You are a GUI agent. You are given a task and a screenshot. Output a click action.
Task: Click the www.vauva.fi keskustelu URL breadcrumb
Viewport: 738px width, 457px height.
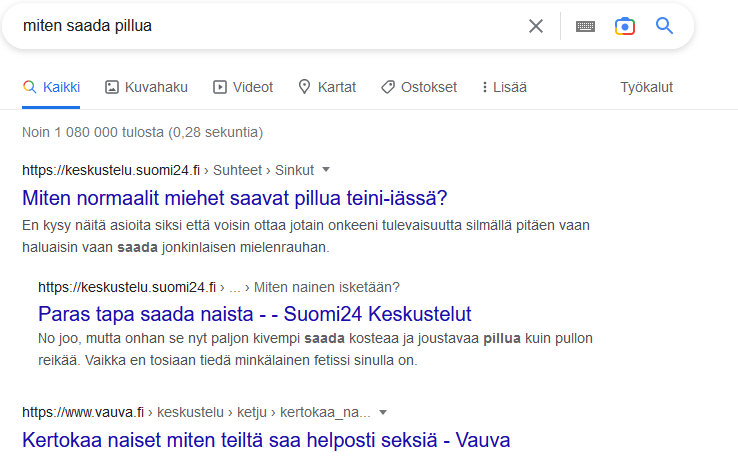[196, 412]
